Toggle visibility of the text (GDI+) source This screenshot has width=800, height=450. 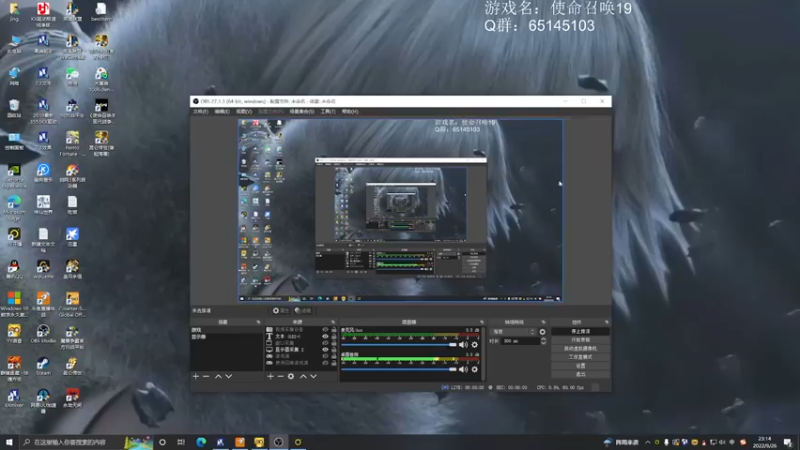[326, 336]
